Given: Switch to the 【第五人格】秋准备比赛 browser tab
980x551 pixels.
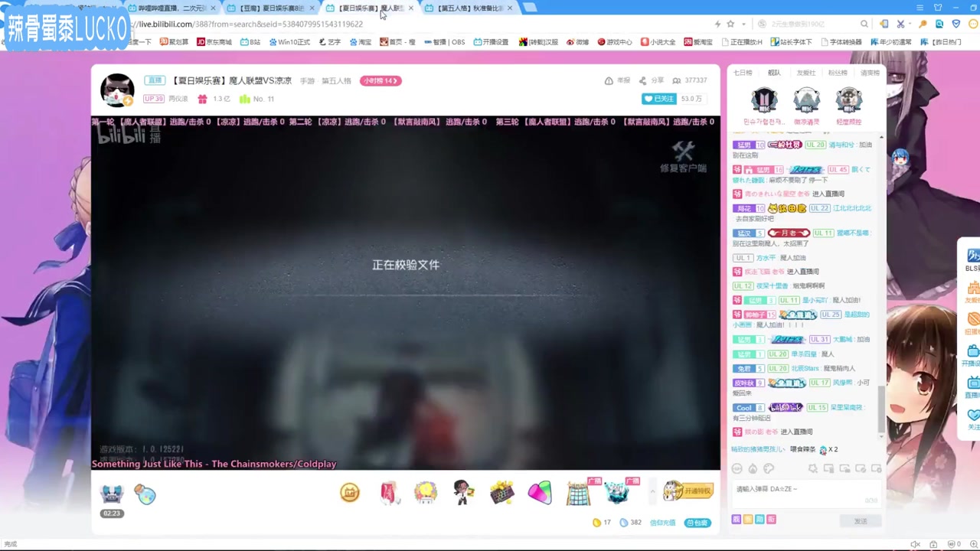Looking at the screenshot, I should tap(470, 8).
